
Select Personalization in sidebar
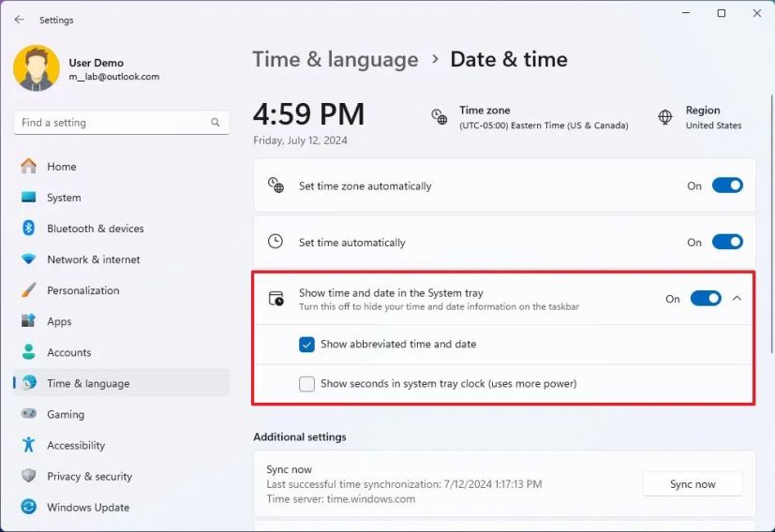coord(122,290)
